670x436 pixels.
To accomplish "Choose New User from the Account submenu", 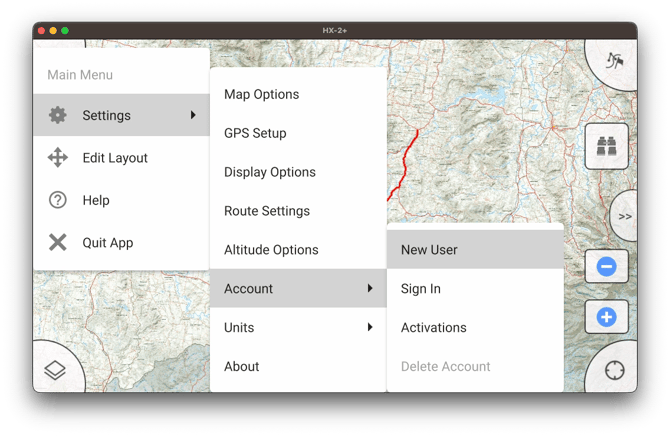I will tap(429, 250).
